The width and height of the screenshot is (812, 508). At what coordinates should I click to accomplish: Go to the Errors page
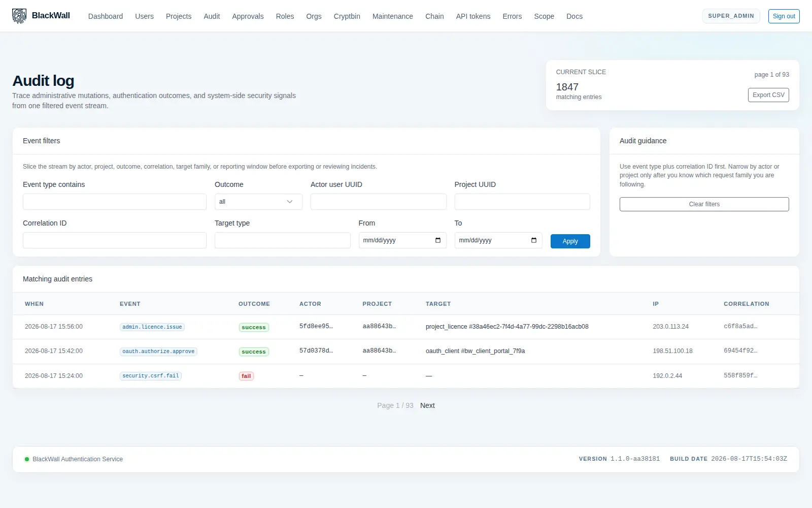pos(512,16)
